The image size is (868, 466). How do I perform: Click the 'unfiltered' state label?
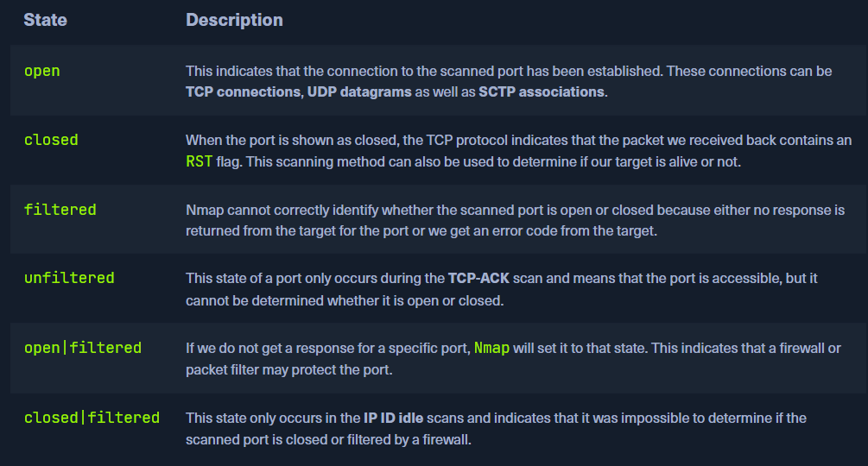tap(69, 278)
